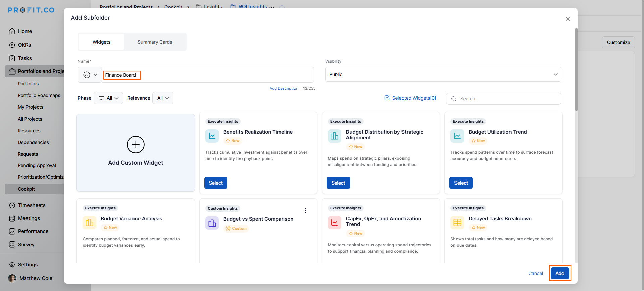Image resolution: width=644 pixels, height=291 pixels.
Task: Open Home from the sidebar
Action: (25, 31)
